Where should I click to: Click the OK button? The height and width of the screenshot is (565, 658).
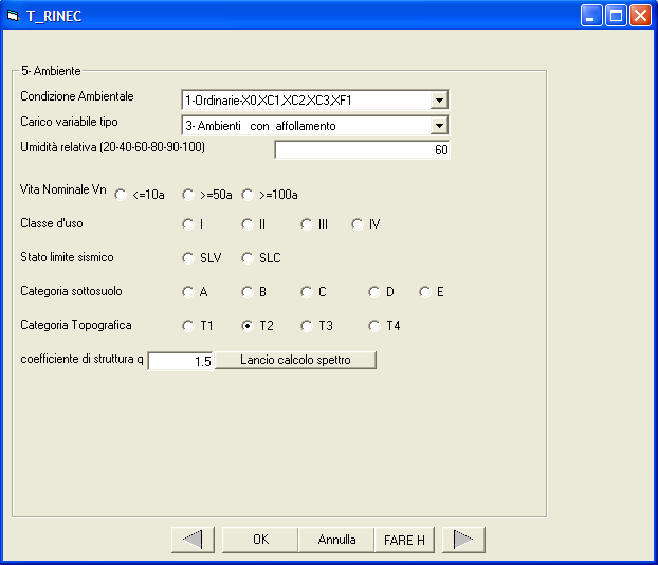(260, 539)
